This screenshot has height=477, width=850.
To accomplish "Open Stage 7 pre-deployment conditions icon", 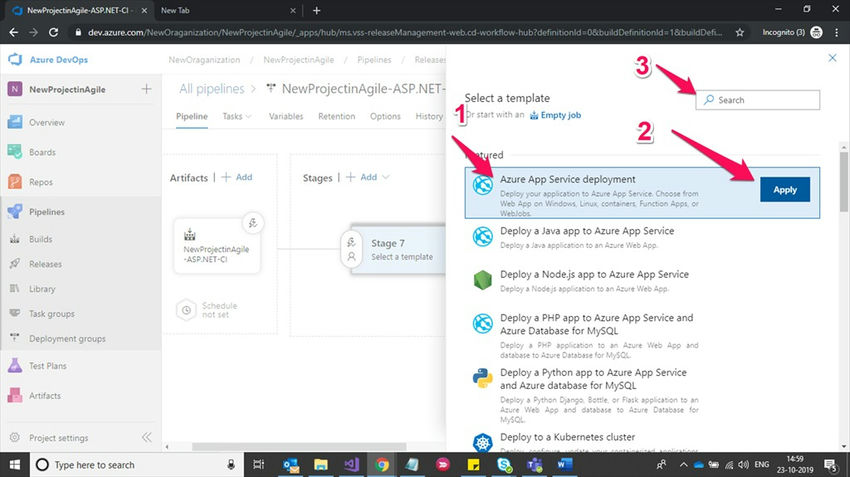I will [x=351, y=242].
